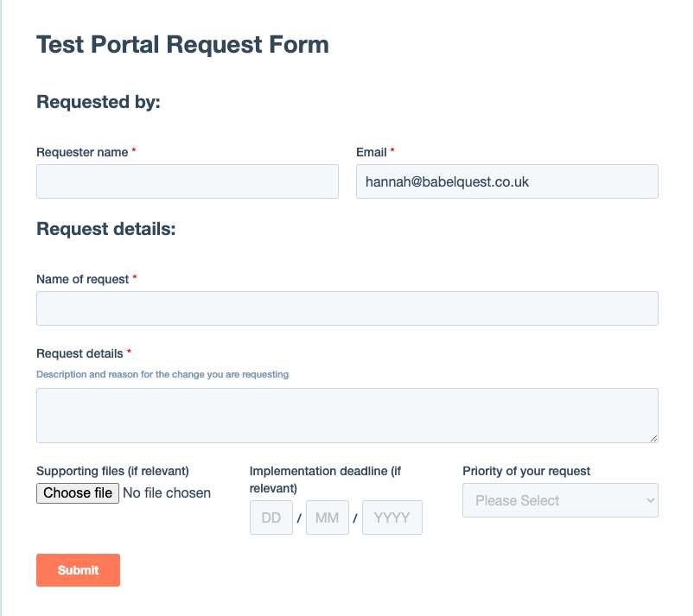Click the 'Email' field label
The image size is (694, 616).
[x=372, y=152]
